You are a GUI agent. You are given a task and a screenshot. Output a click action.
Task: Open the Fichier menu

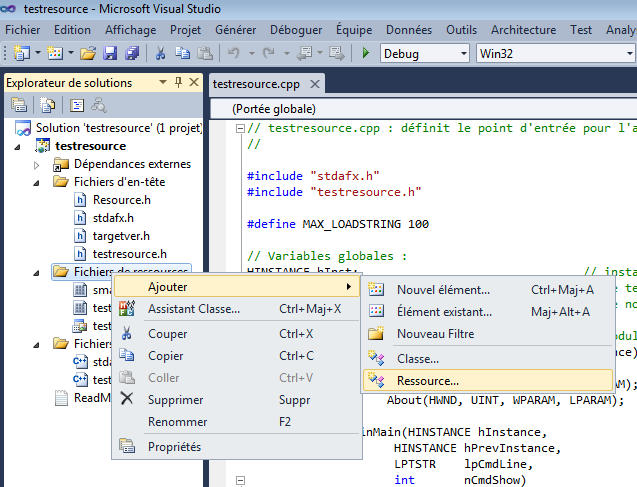point(22,30)
